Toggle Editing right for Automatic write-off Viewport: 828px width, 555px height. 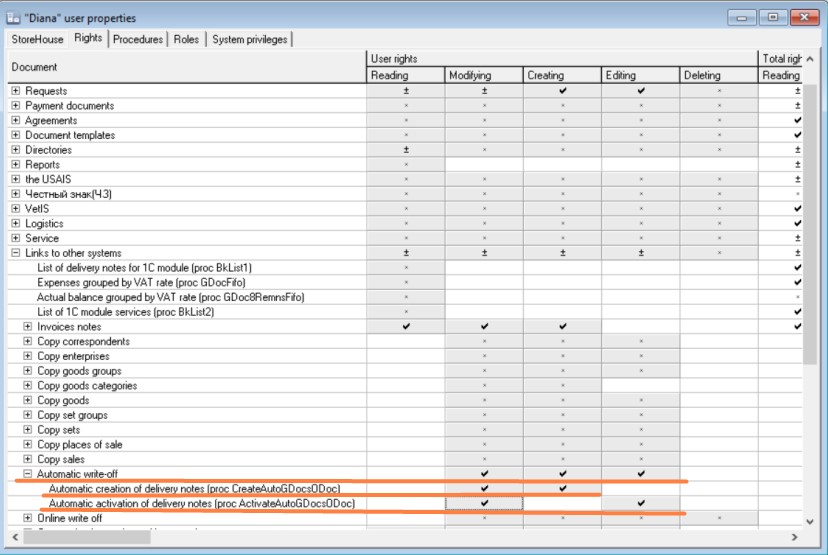(x=640, y=474)
